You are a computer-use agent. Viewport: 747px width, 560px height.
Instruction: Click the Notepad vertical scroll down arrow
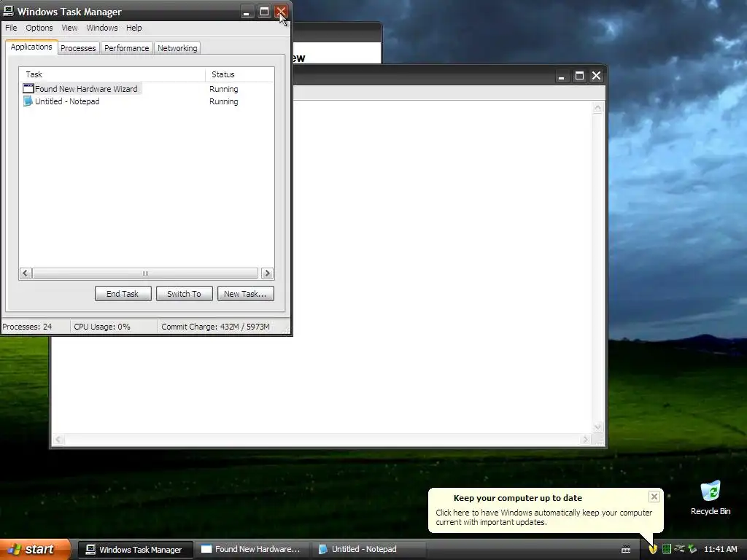click(x=598, y=427)
